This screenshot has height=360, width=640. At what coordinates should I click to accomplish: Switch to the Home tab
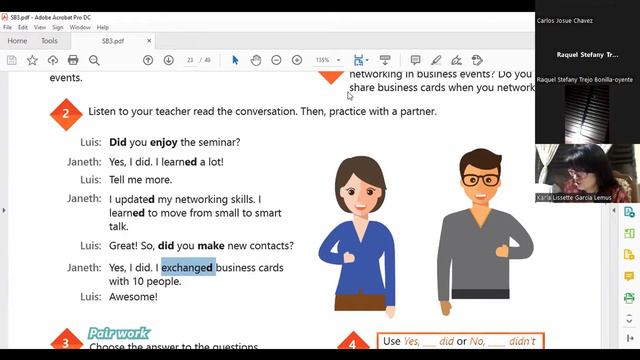(x=17, y=41)
